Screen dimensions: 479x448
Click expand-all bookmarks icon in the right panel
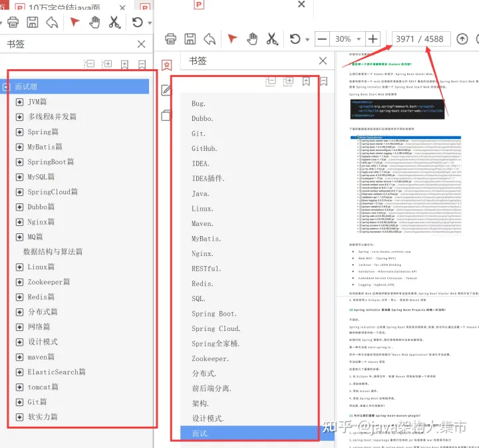click(288, 81)
